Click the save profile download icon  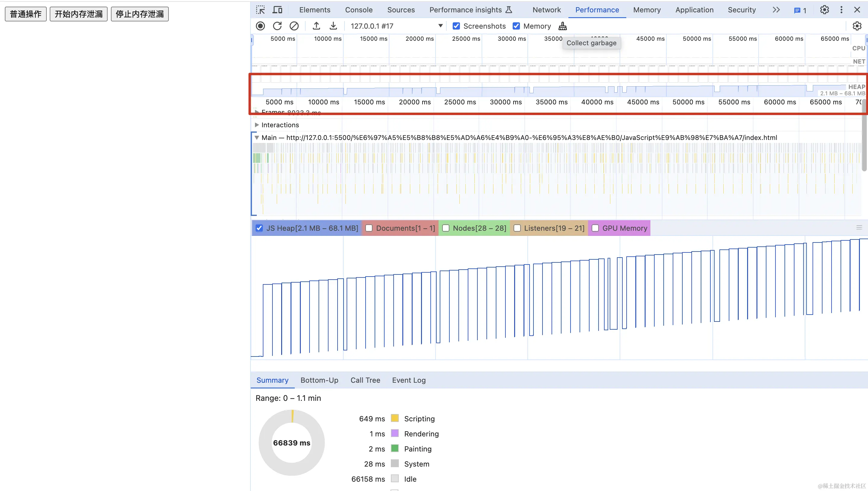tap(333, 26)
